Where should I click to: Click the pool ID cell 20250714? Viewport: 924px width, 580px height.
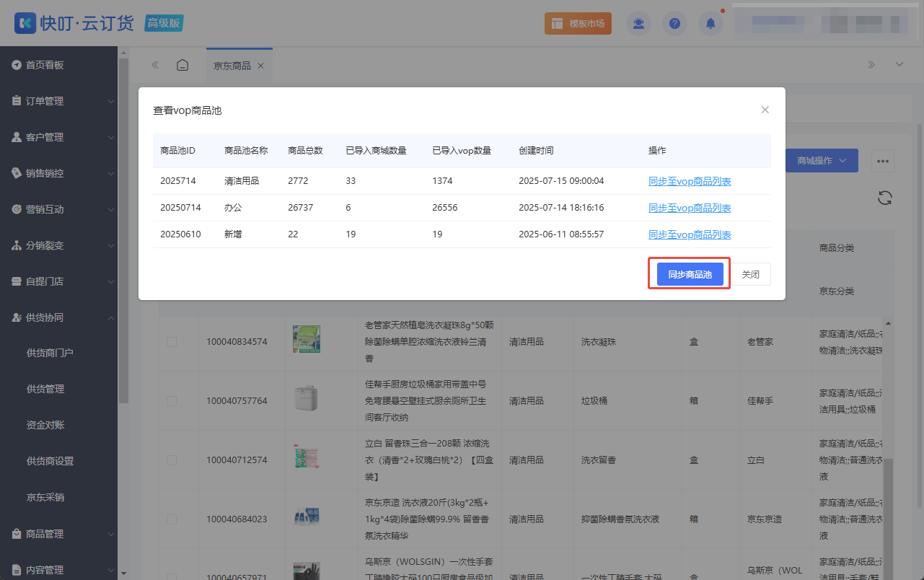(x=180, y=208)
